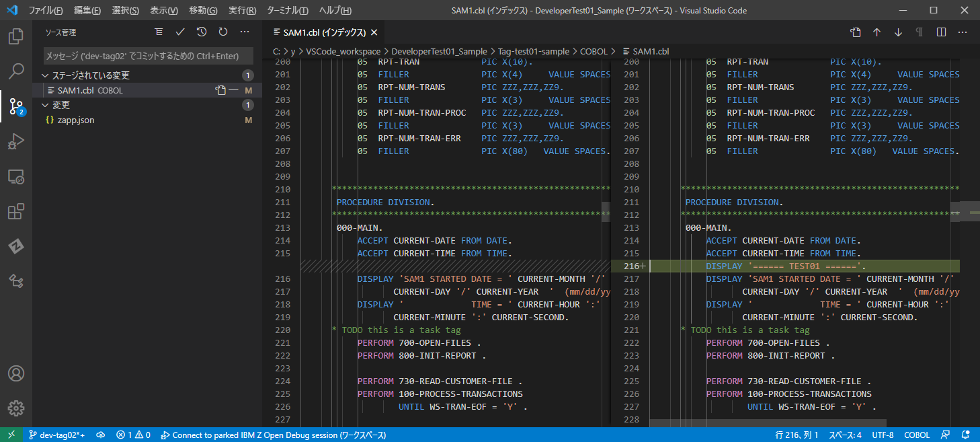Open the feedback icon in status bar
980x442 pixels.
pyautogui.click(x=945, y=435)
